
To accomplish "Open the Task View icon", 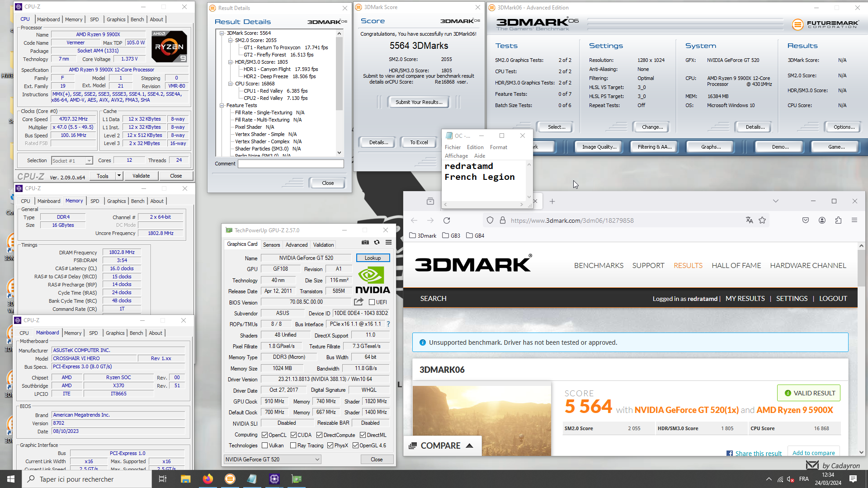I will pos(163,479).
